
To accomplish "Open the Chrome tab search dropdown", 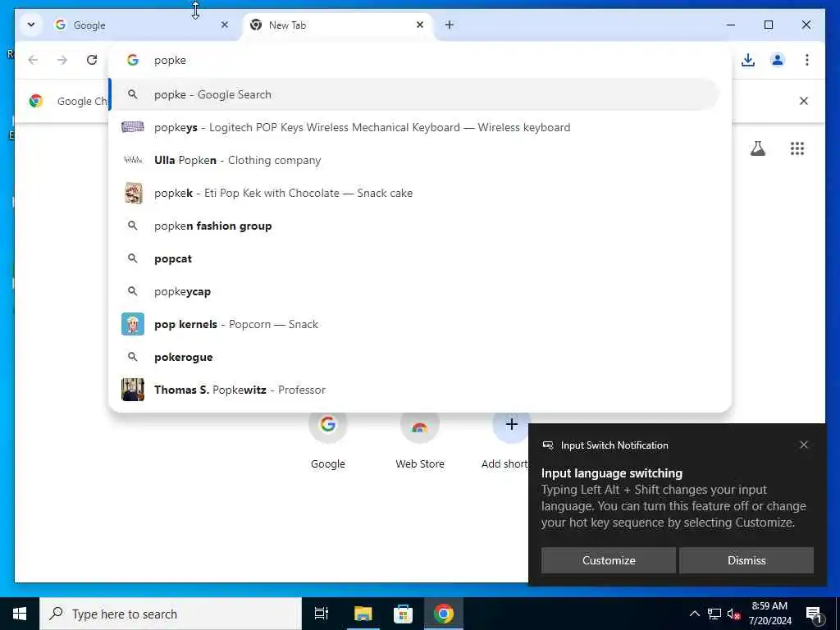I will pos(31,25).
